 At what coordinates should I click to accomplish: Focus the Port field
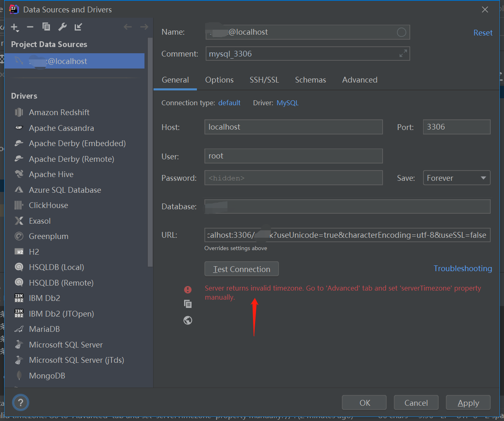[457, 127]
